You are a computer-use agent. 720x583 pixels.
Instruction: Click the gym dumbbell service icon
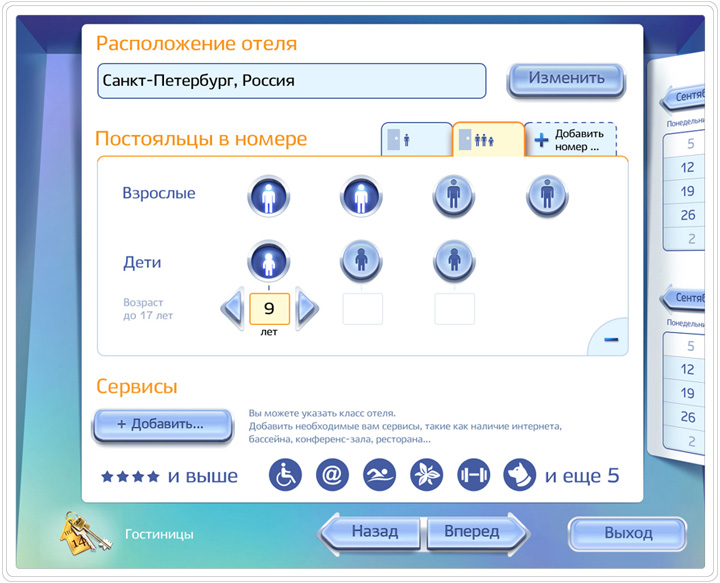click(473, 476)
